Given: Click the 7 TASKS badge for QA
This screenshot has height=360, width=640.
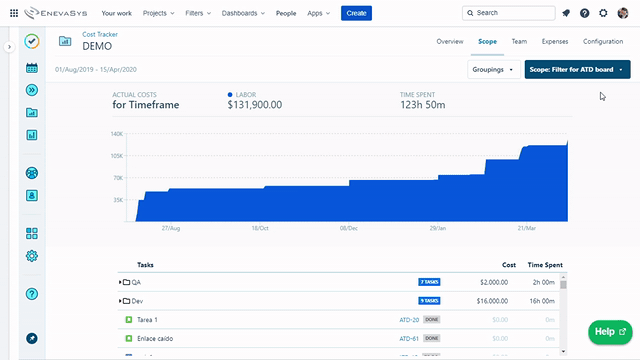Looking at the screenshot, I should point(429,282).
